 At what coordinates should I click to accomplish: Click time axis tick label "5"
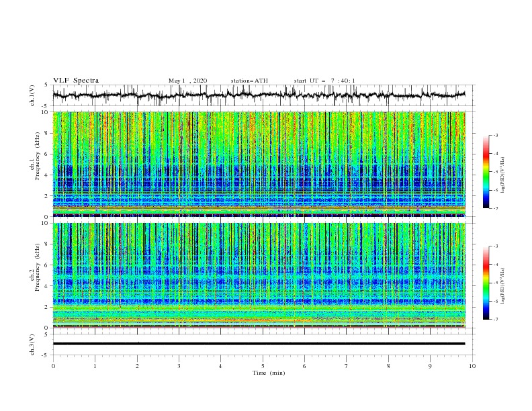coord(263,366)
